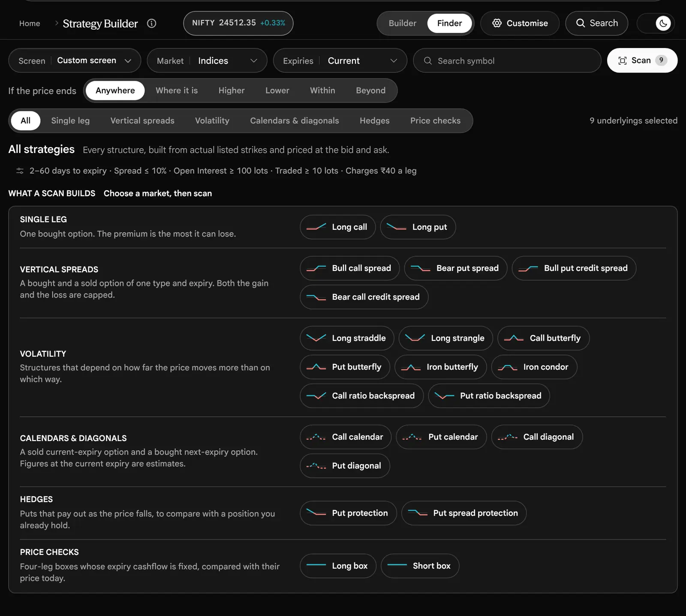The image size is (686, 616).
Task: Open the Expiries dropdown showing Current
Action: point(340,60)
